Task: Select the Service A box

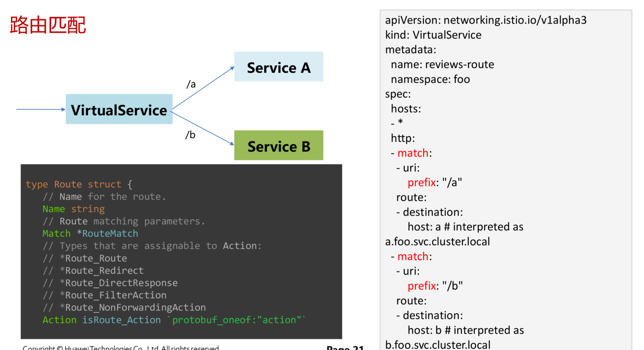Action: [x=278, y=67]
